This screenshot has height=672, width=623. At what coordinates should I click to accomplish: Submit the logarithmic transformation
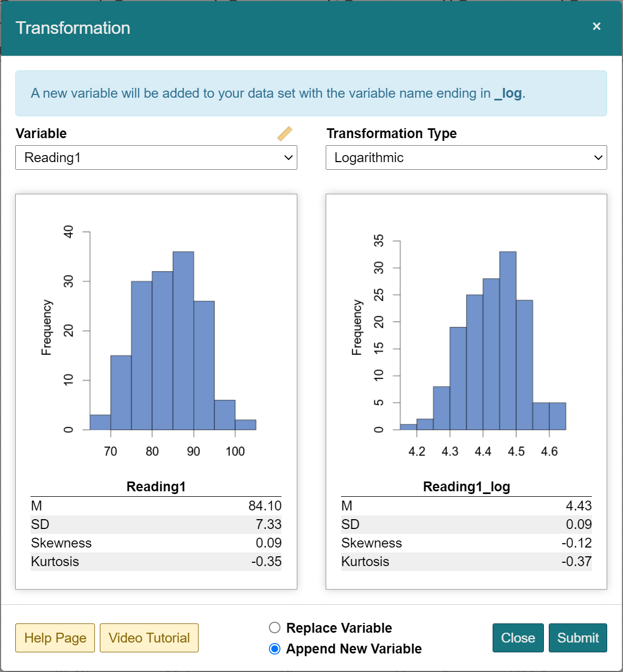(x=578, y=638)
